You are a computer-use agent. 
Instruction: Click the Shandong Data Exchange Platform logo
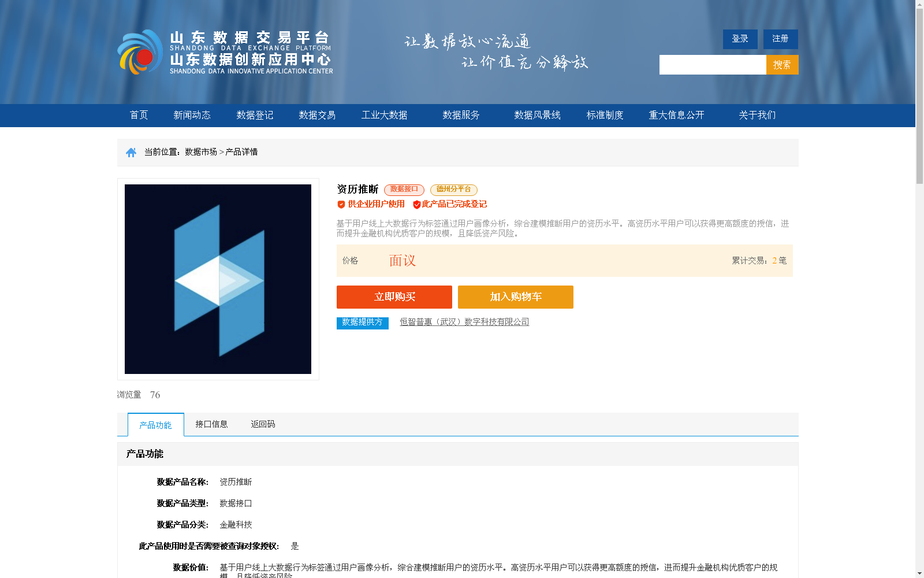[225, 52]
